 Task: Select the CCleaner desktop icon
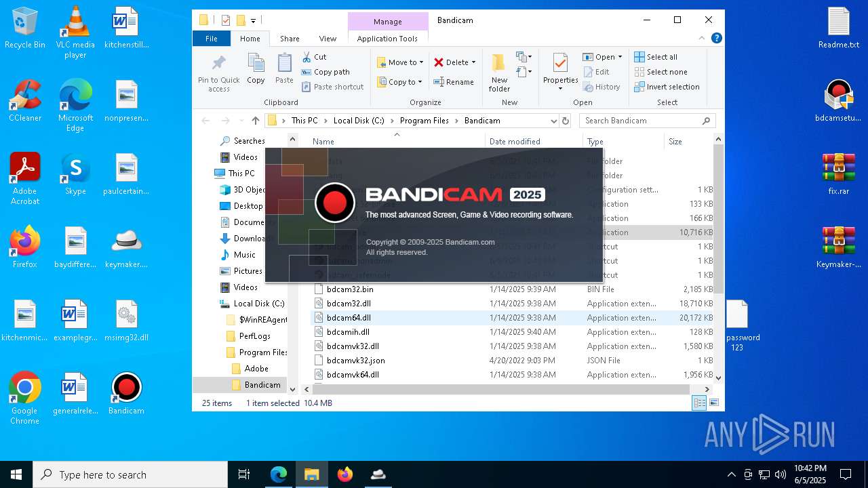point(25,100)
